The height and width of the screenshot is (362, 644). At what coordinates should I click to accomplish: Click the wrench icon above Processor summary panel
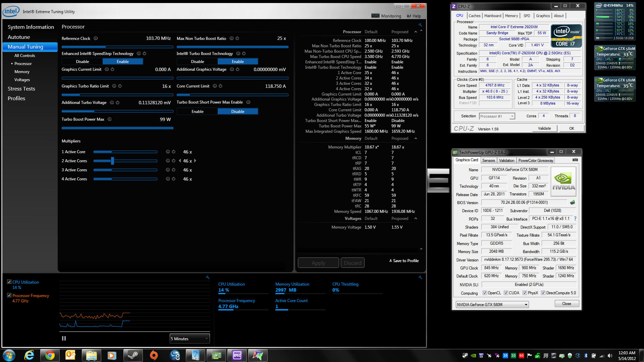click(x=420, y=25)
